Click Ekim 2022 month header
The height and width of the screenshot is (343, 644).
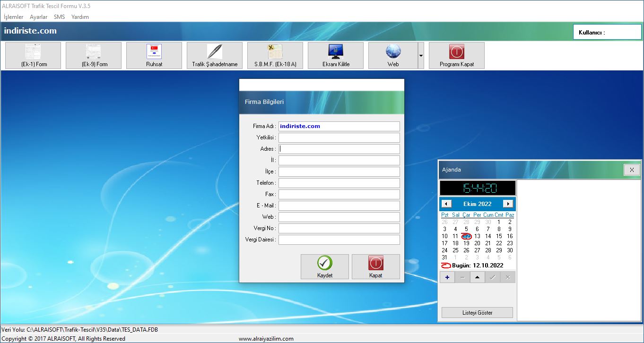point(477,204)
